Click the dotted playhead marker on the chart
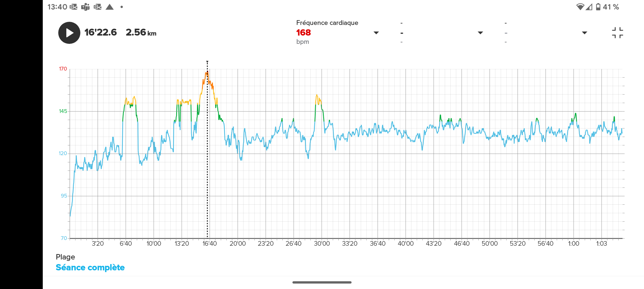This screenshot has width=644, height=289. pos(207,149)
